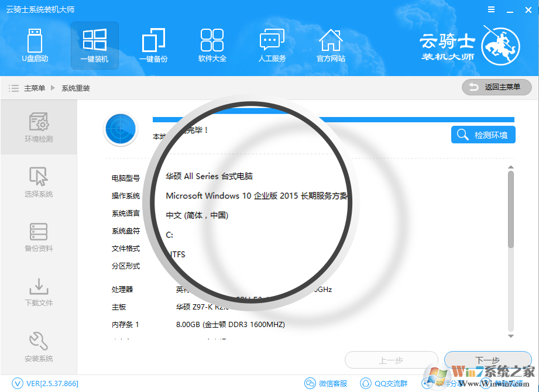Proceed with the 下一步 button
Screen dimensions: 539x392
[488, 360]
